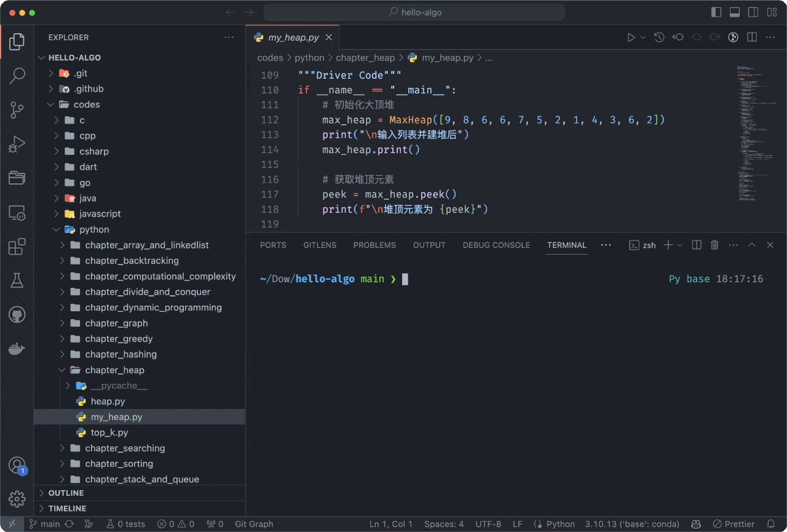Image resolution: width=787 pixels, height=532 pixels.
Task: Expand the chapter_graph folder
Action: click(116, 323)
